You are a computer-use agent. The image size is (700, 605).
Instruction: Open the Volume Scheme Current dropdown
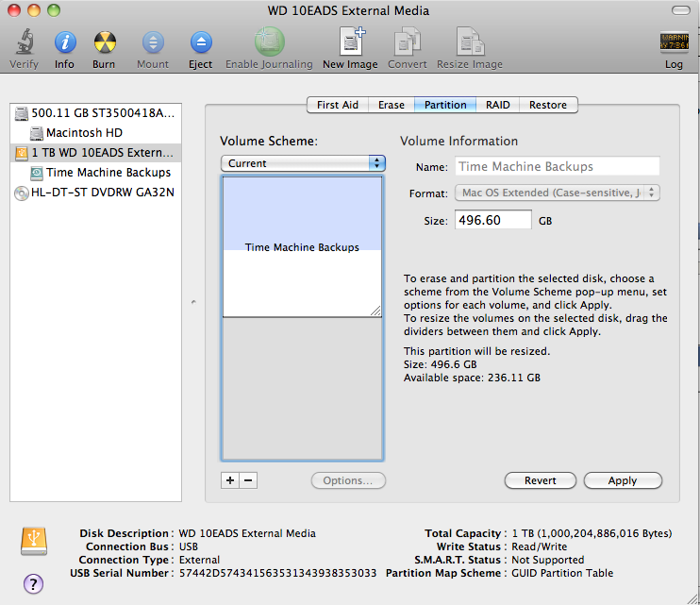click(303, 163)
